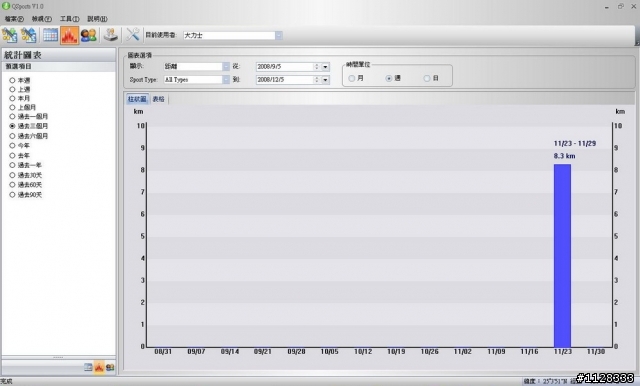Open the 說明 menu
This screenshot has height=386, width=640.
click(97, 19)
